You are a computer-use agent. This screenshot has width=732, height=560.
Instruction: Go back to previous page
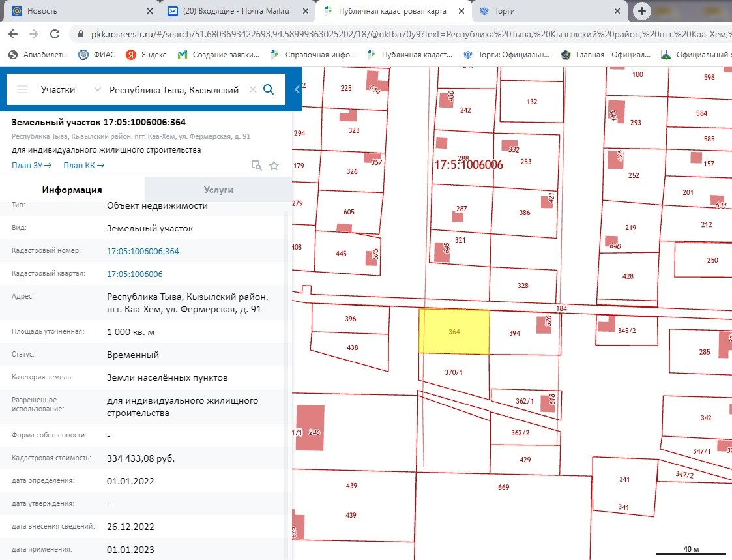[x=13, y=34]
